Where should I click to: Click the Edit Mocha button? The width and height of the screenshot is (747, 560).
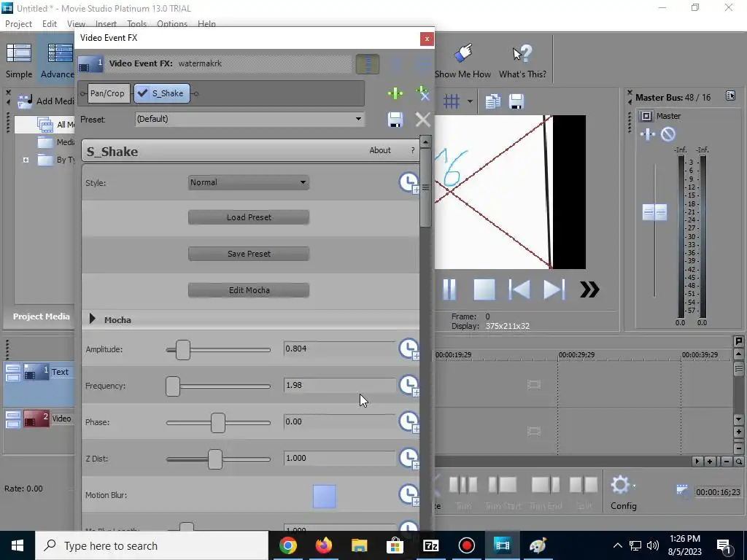(x=249, y=290)
